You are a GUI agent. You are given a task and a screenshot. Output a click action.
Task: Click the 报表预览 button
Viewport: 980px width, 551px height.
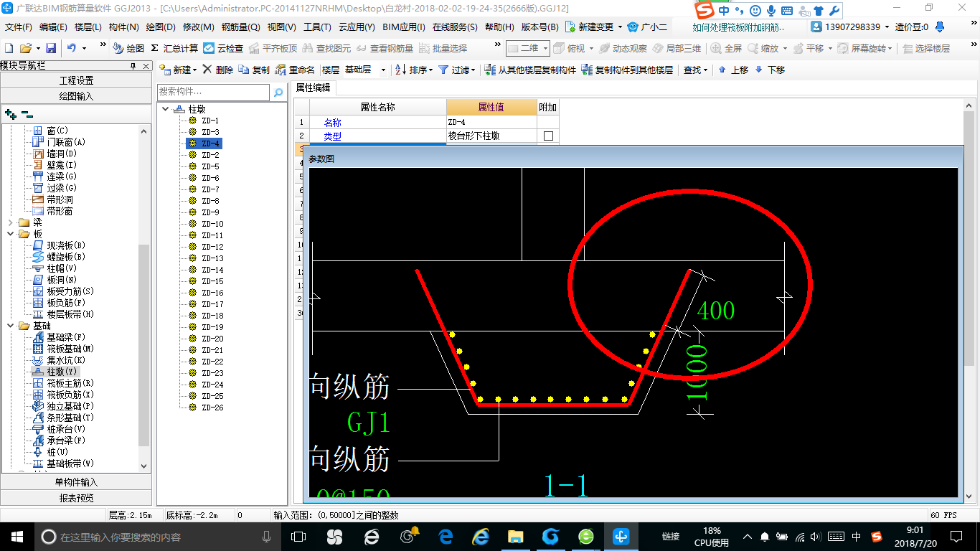coord(76,498)
